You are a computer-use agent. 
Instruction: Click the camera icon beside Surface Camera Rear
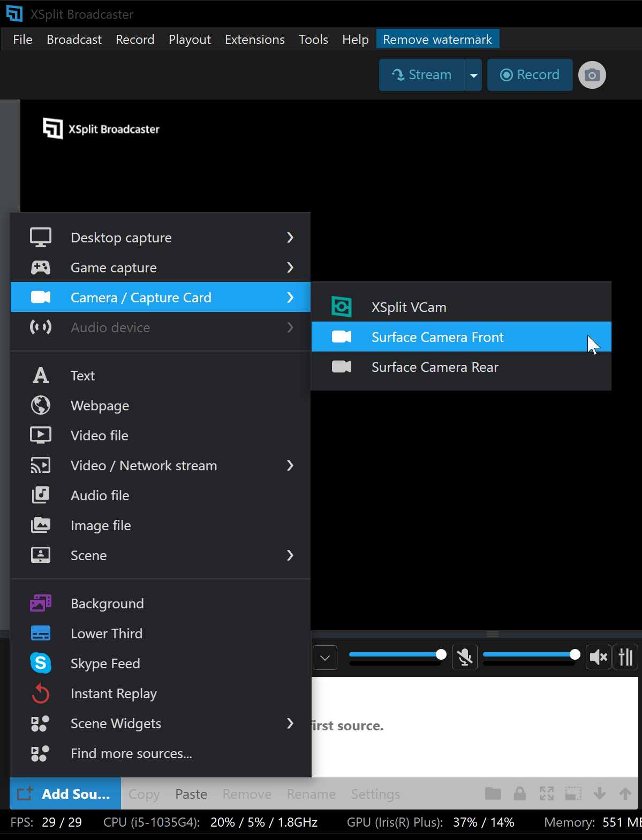click(x=342, y=367)
